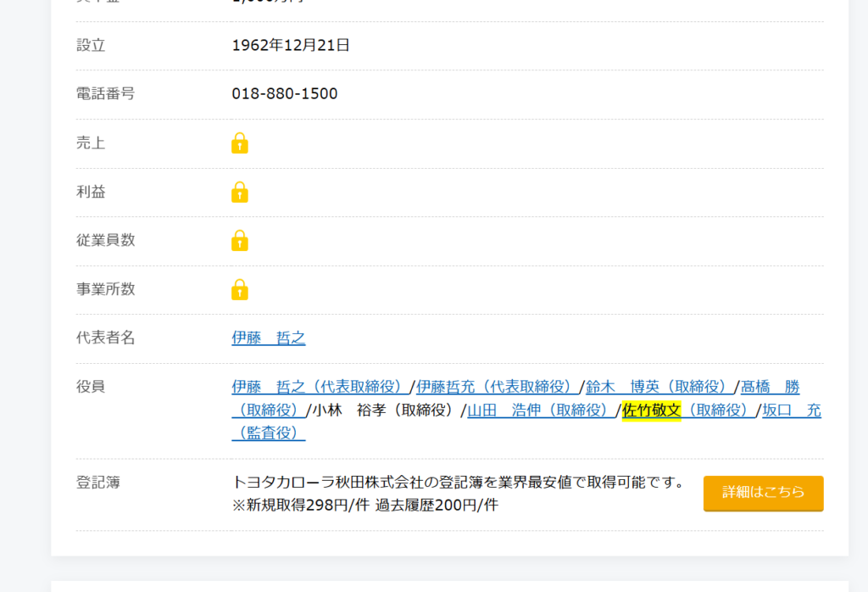Click the 売上 row label

tap(91, 142)
